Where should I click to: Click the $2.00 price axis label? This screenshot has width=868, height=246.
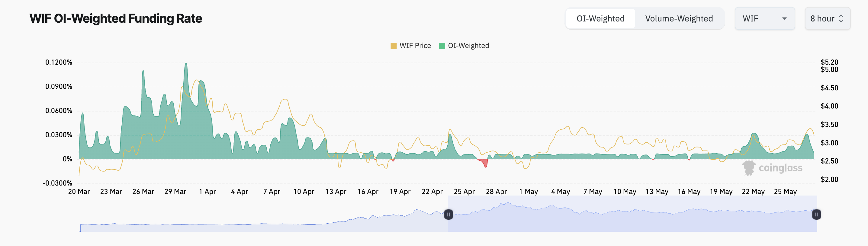829,180
